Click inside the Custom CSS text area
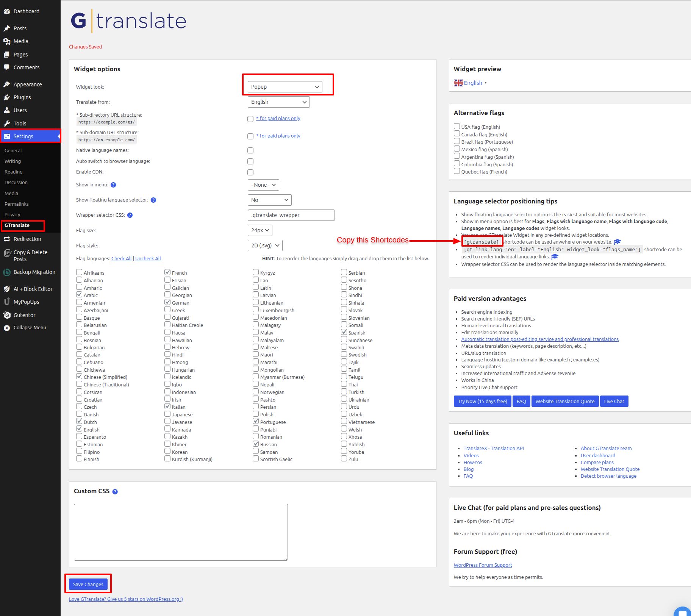The height and width of the screenshot is (616, 691). (x=181, y=532)
